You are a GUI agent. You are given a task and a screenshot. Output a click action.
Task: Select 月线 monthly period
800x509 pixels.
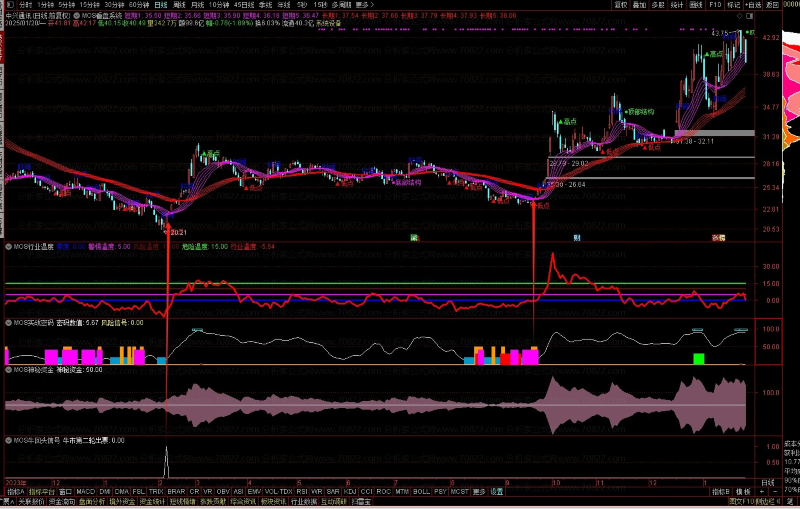pos(197,5)
